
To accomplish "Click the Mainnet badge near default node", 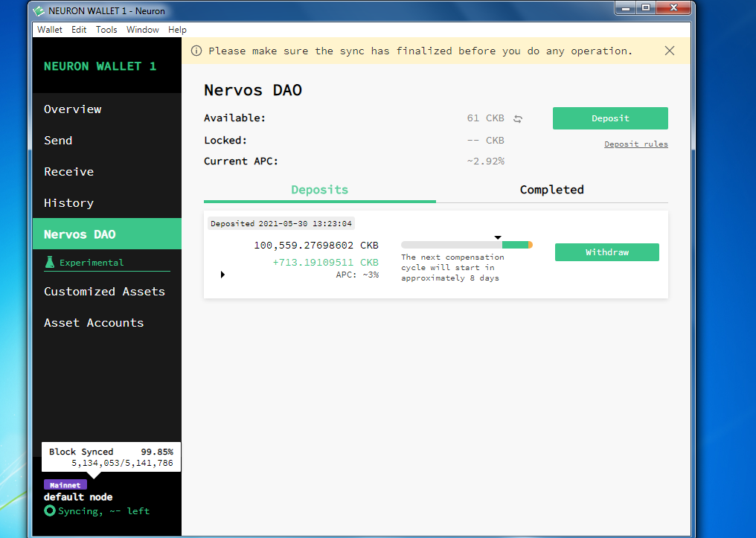I will [65, 484].
